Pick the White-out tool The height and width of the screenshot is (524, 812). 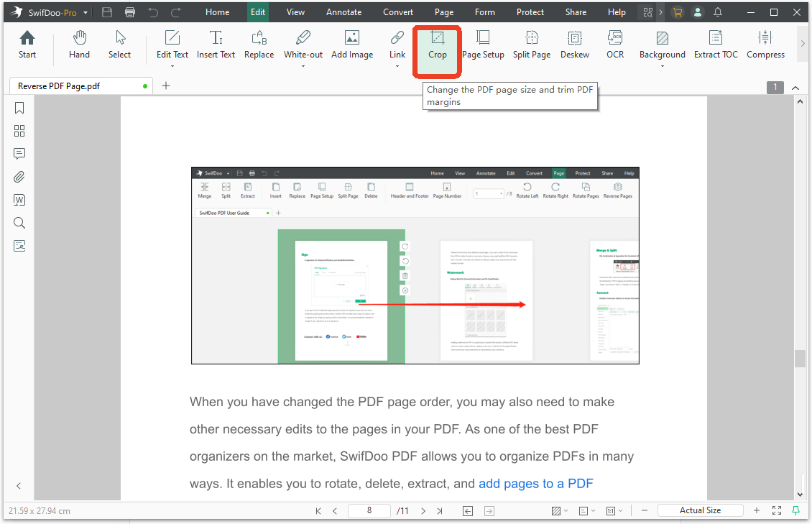click(303, 45)
